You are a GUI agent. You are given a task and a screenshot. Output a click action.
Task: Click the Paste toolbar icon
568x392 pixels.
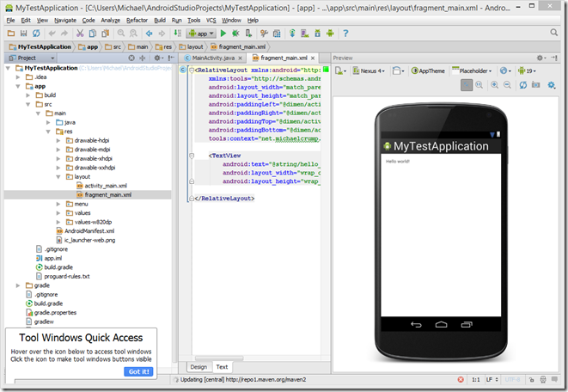[x=106, y=34]
